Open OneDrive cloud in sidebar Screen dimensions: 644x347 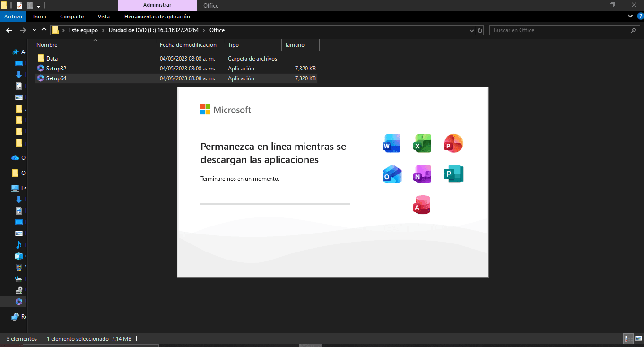click(x=15, y=158)
